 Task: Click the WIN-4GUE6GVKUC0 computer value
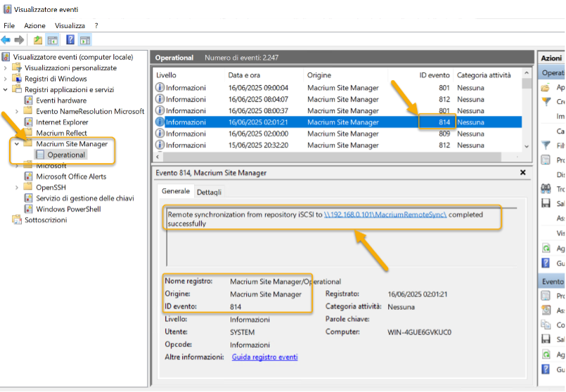pyautogui.click(x=419, y=332)
